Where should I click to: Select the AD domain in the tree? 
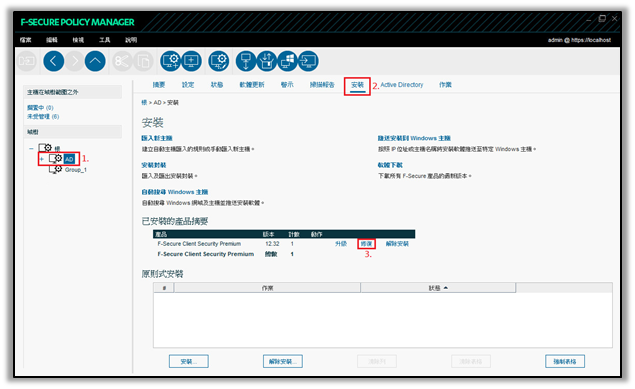(69, 159)
